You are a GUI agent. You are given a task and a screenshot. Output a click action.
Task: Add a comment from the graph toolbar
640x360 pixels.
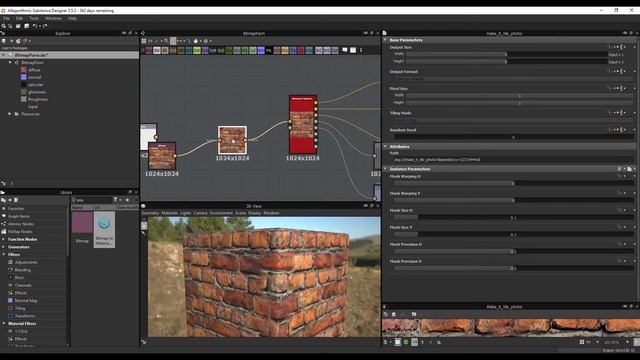(x=345, y=50)
